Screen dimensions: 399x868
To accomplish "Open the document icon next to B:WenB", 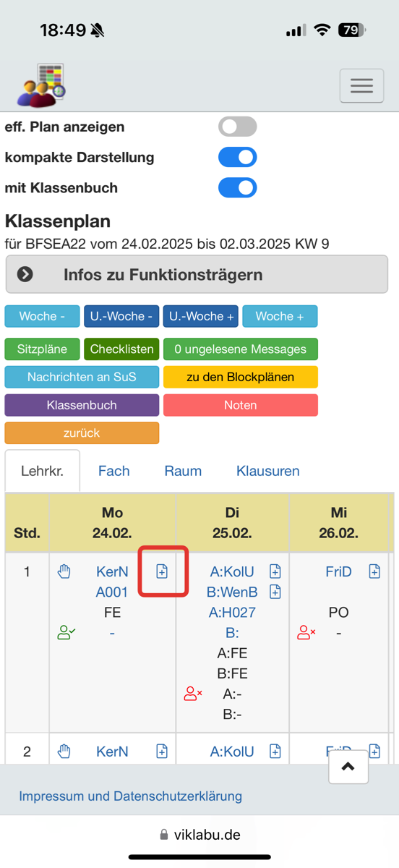I will coord(275,592).
